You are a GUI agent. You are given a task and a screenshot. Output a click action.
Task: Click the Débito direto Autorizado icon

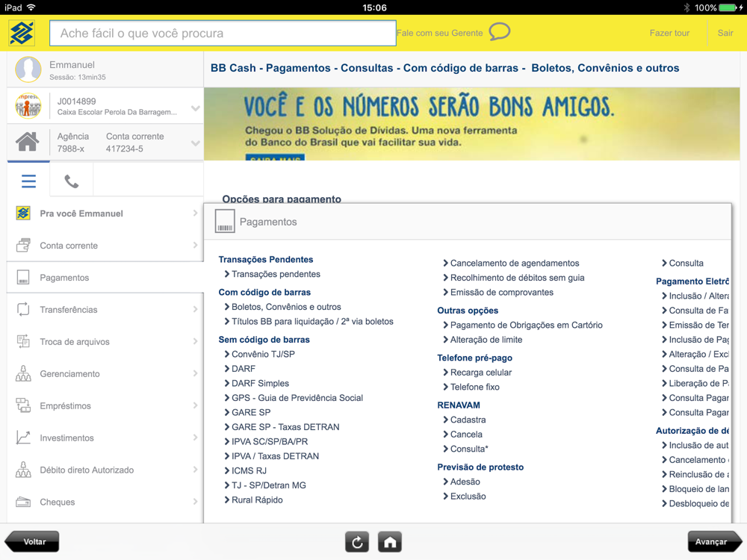pyautogui.click(x=23, y=470)
